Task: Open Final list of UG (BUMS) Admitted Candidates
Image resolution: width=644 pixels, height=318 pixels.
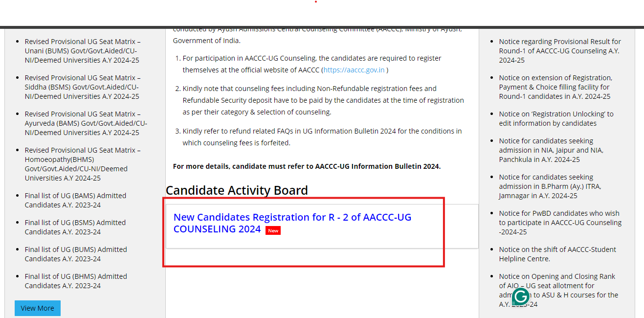Action: (x=75, y=254)
